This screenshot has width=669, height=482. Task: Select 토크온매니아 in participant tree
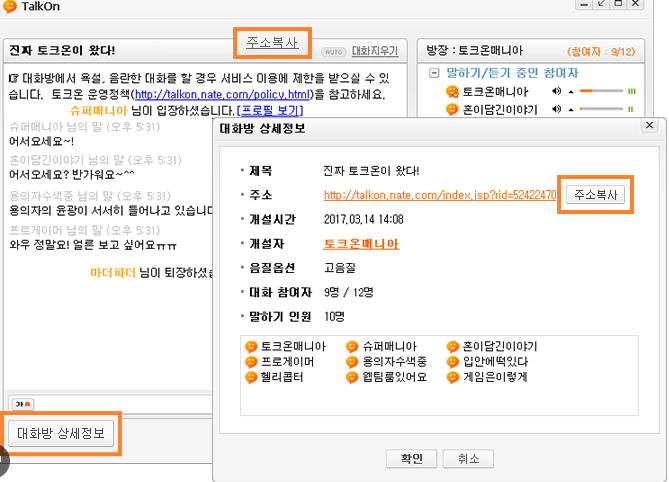pos(495,91)
